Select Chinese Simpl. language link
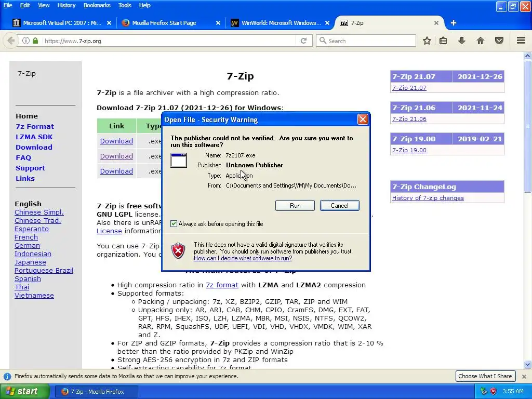 click(39, 212)
